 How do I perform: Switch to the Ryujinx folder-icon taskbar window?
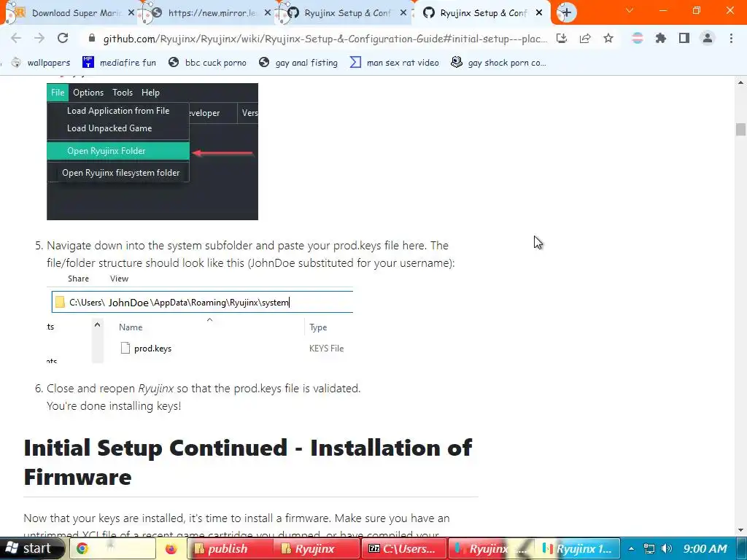tap(317, 548)
